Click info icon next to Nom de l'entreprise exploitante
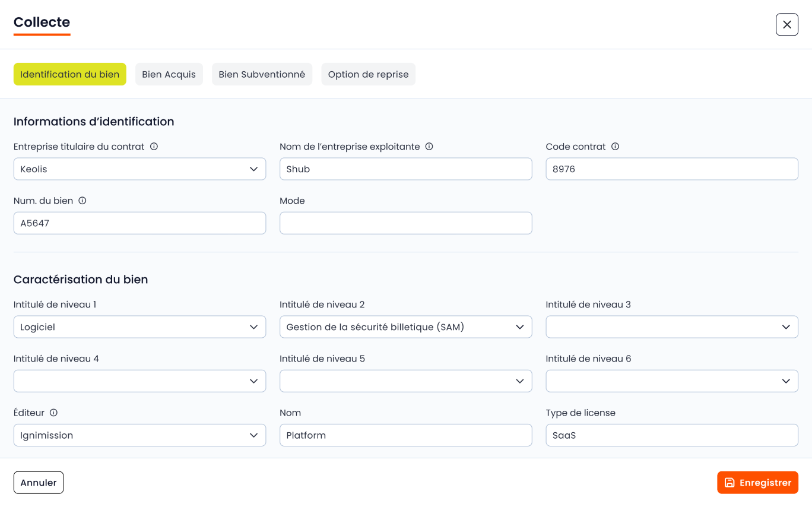 pos(429,147)
